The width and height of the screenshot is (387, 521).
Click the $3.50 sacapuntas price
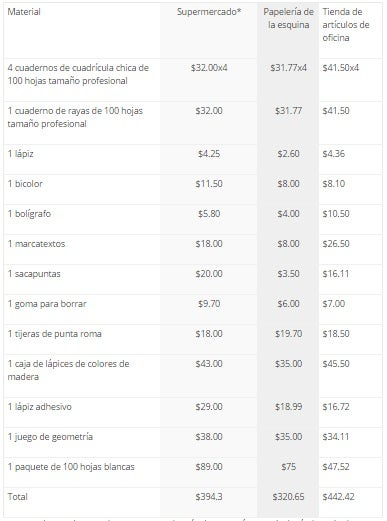pyautogui.click(x=288, y=274)
